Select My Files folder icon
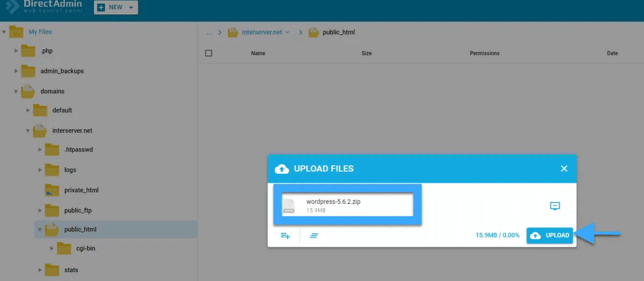 coord(17,31)
